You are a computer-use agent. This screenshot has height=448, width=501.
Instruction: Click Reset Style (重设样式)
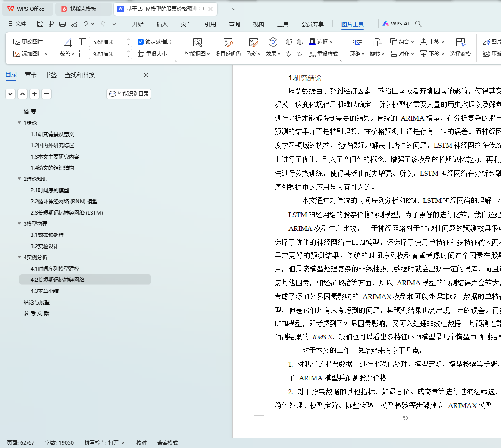pos(323,54)
